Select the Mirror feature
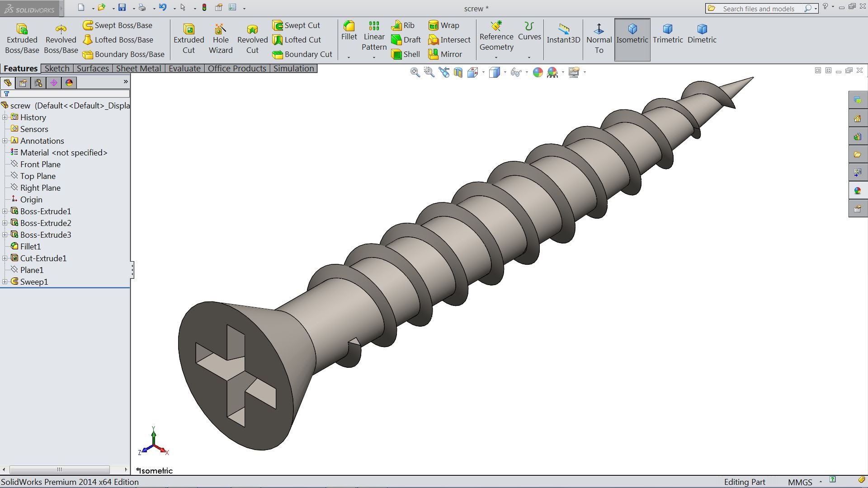868x488 pixels. click(x=449, y=54)
